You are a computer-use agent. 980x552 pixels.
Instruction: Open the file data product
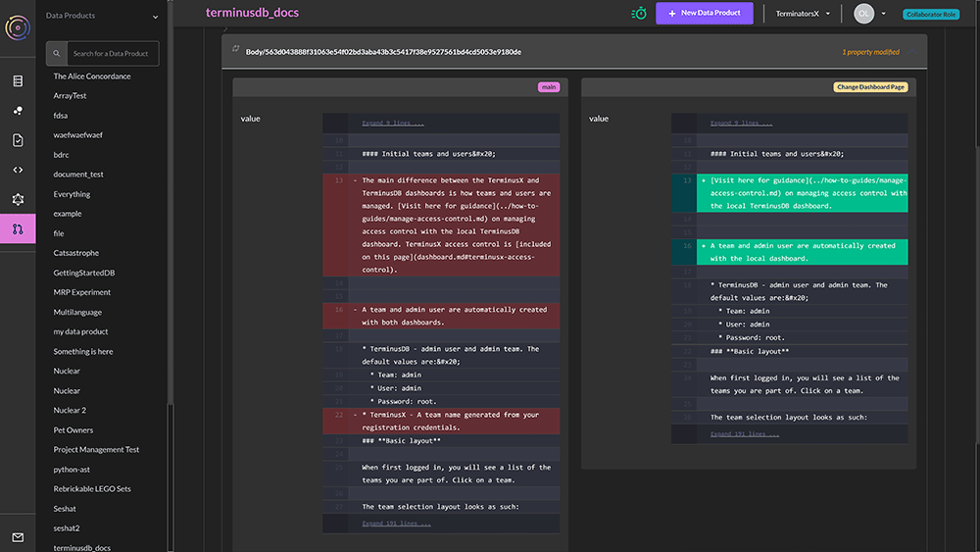coord(59,233)
